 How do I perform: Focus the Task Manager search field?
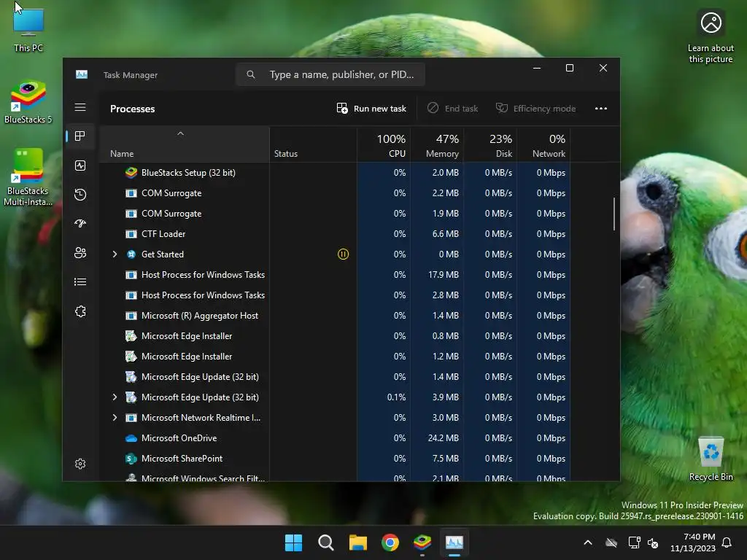(330, 75)
